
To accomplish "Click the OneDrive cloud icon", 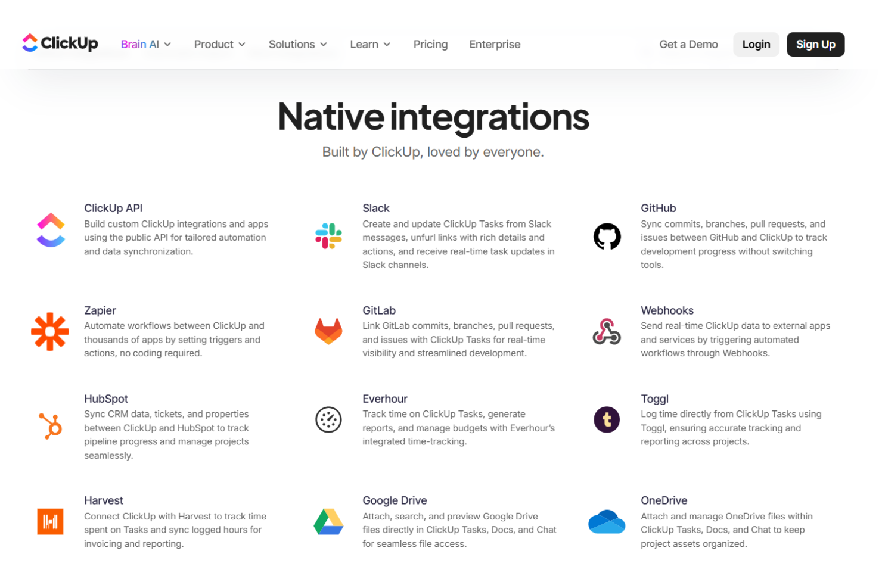I will click(607, 522).
